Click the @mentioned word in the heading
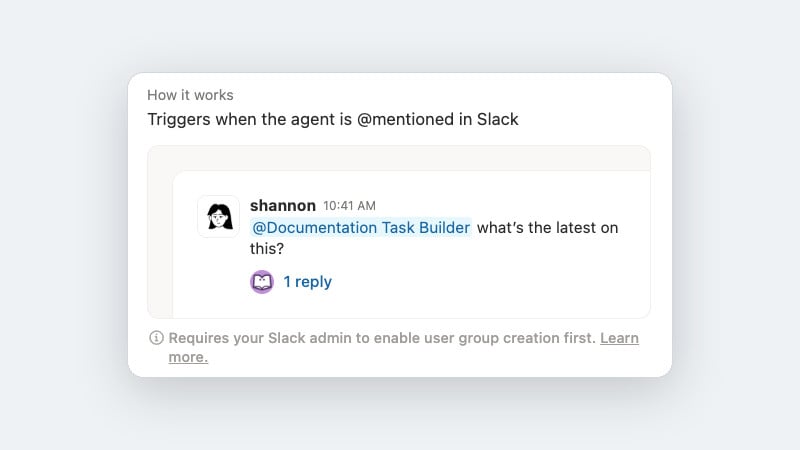This screenshot has height=450, width=800. pyautogui.click(x=405, y=119)
